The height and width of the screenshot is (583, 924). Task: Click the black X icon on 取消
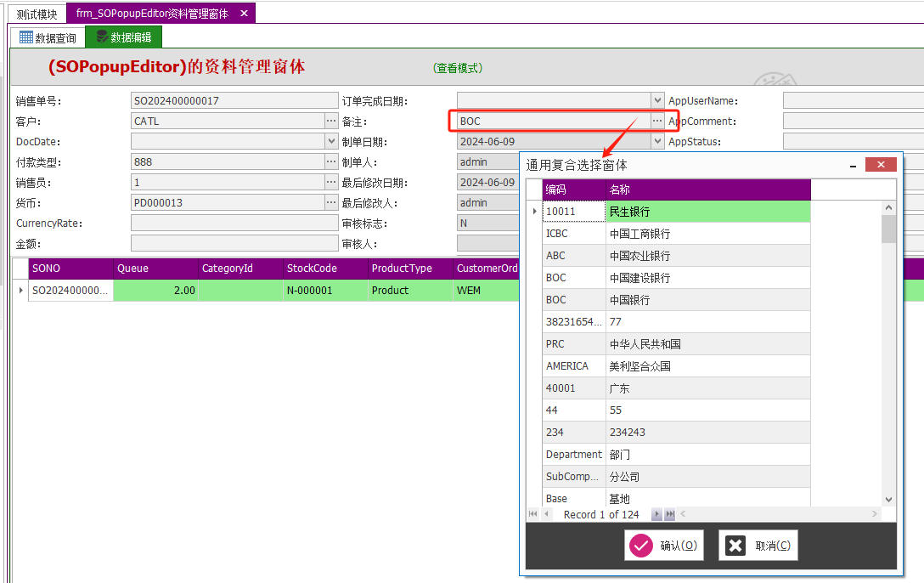(x=735, y=546)
